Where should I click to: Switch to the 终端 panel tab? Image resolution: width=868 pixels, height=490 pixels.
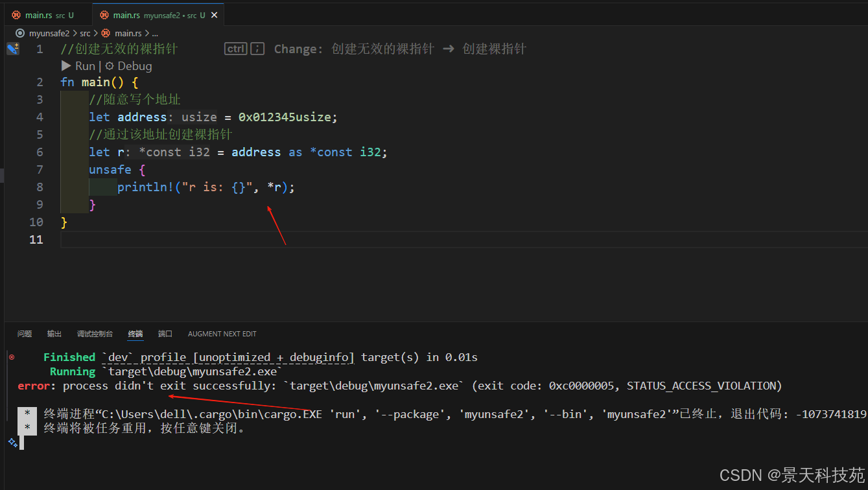(x=135, y=333)
